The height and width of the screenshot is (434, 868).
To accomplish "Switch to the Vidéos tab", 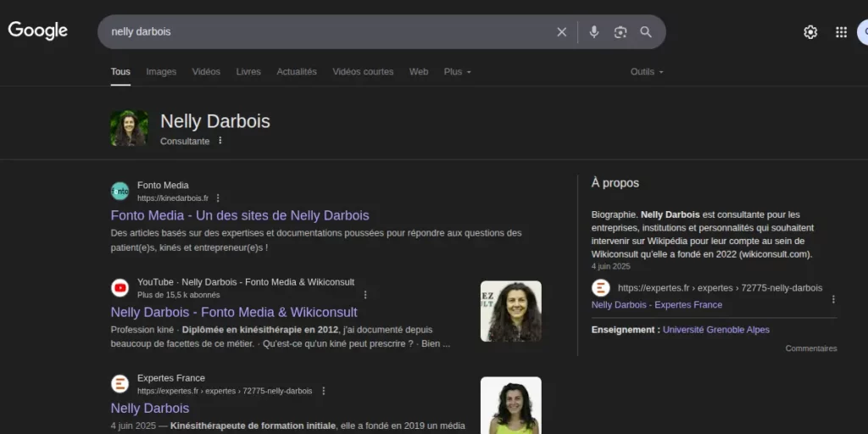I will 206,72.
